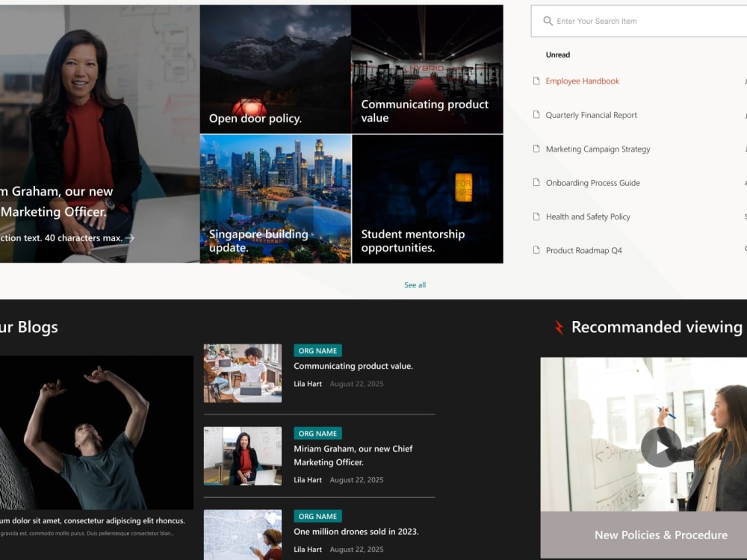Viewport: 747px width, 560px height.
Task: Click ORG NAME tag above One million drones
Action: [317, 516]
